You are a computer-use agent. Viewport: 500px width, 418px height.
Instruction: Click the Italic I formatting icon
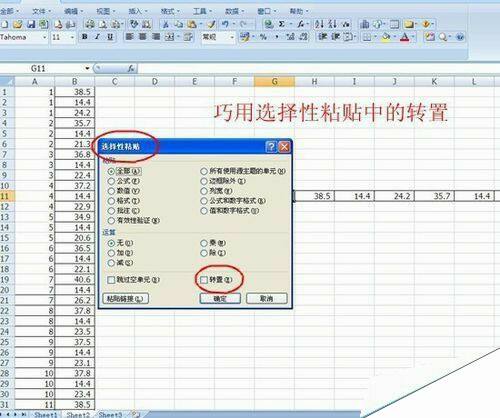[97, 37]
